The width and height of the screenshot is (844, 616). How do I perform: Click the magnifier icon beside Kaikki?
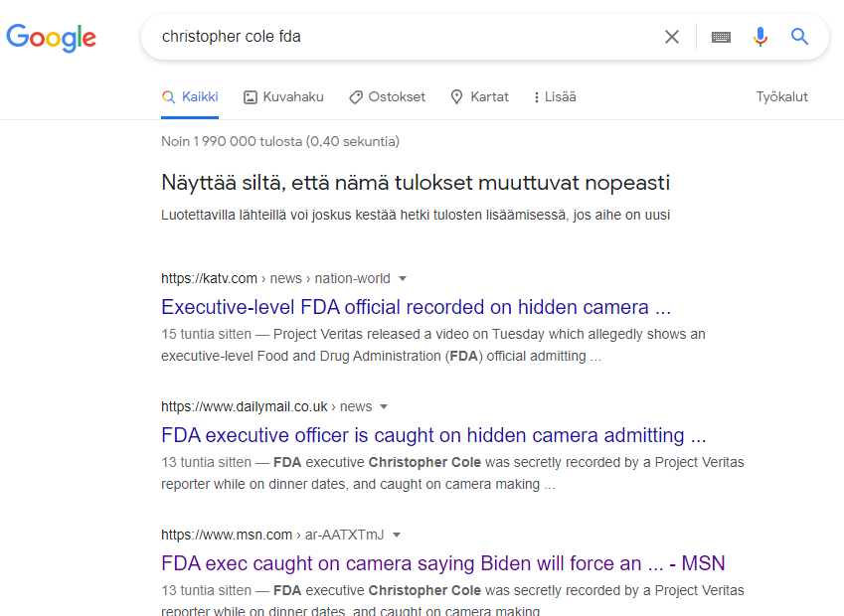coord(168,97)
